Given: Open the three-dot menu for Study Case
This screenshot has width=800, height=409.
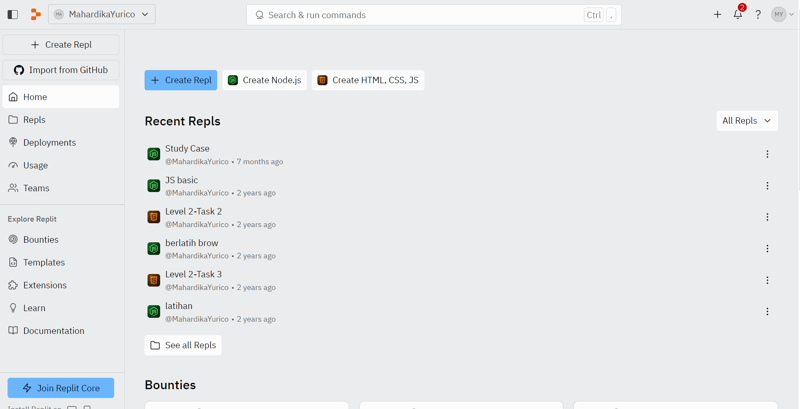Looking at the screenshot, I should click(767, 154).
